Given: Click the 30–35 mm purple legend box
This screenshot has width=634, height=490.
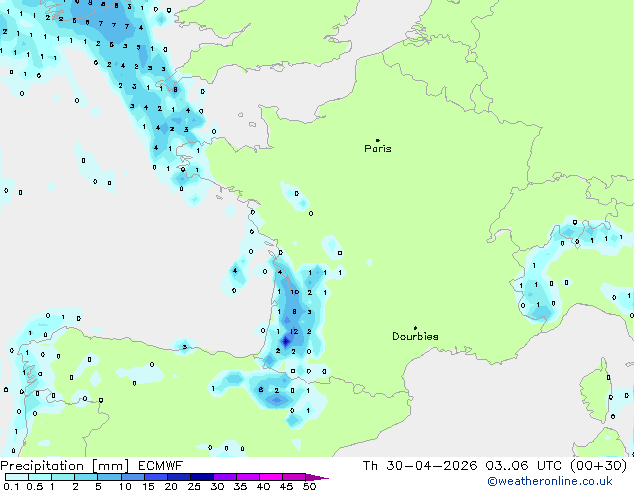Looking at the screenshot, I should click(225, 477).
